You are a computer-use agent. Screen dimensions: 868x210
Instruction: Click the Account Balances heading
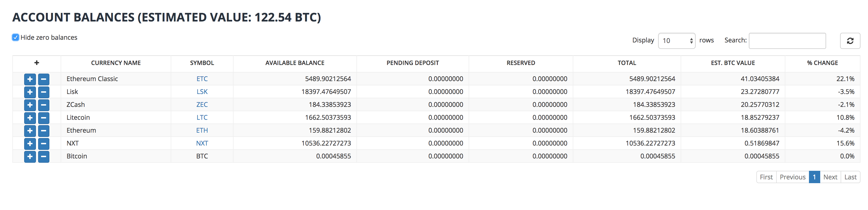(x=166, y=17)
